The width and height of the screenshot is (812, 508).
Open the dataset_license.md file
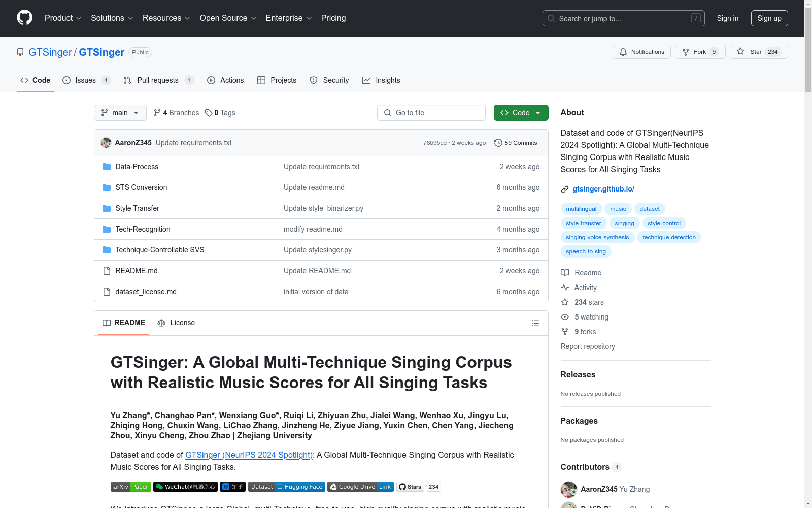tap(146, 292)
